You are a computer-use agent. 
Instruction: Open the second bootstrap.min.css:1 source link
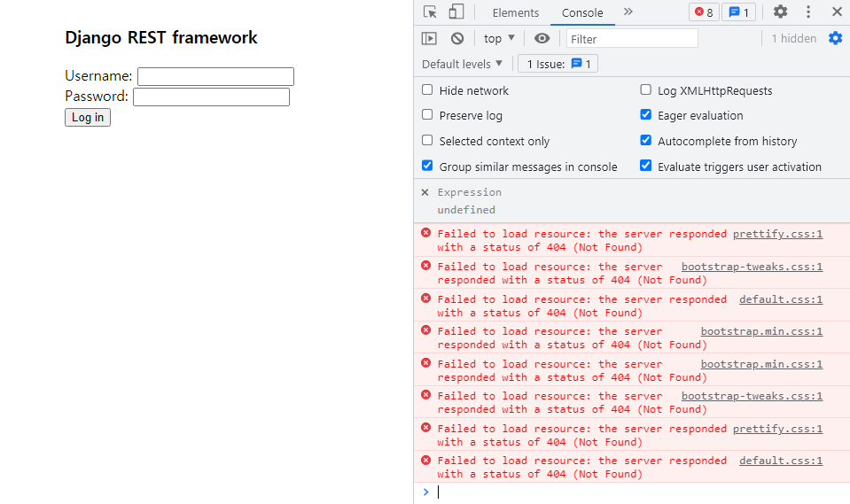click(x=761, y=364)
